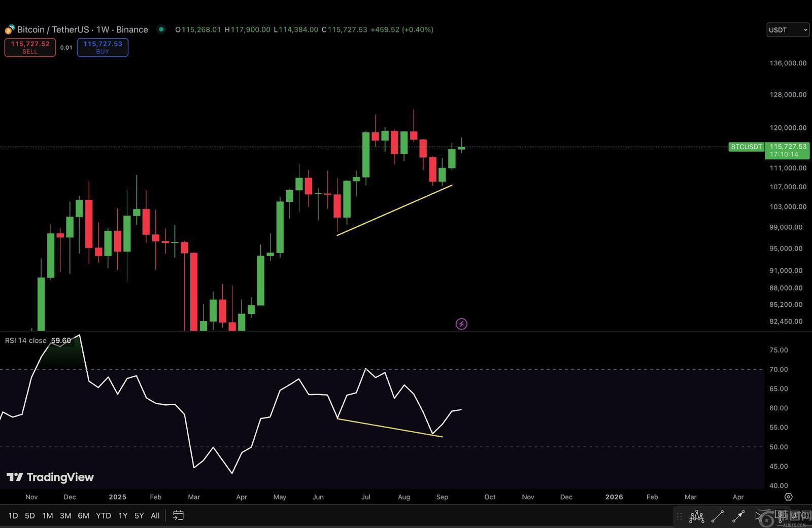Viewport: 812px width, 528px height.
Task: Open chart settings hexagon gear icon
Action: (788, 497)
